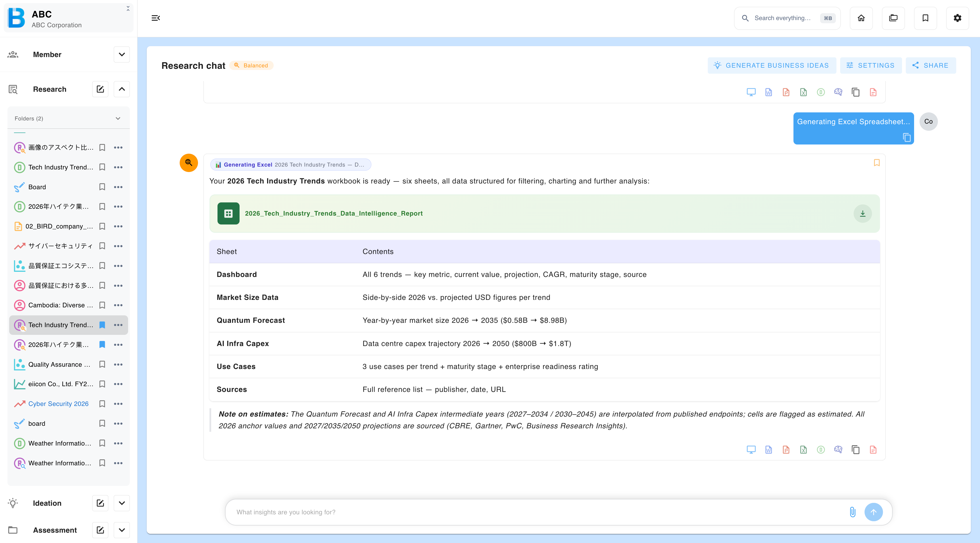Toggle bookmark on the Board item
980x543 pixels.
click(x=102, y=187)
